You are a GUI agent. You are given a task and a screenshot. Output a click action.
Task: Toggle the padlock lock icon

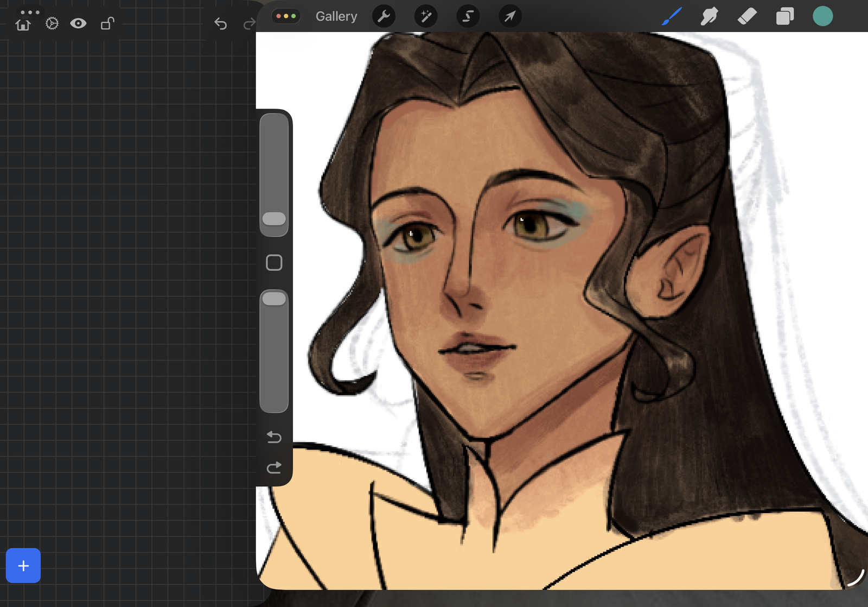point(107,23)
